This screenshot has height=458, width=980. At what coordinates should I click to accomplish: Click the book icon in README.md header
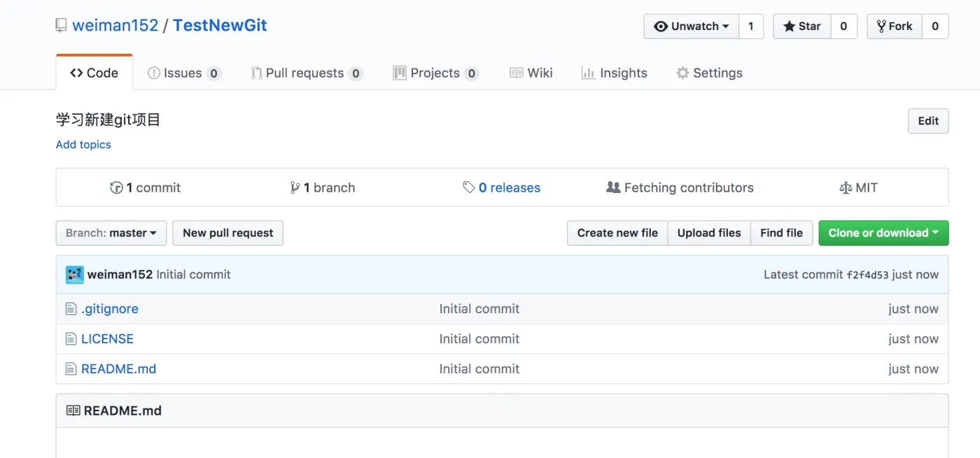[x=73, y=410]
